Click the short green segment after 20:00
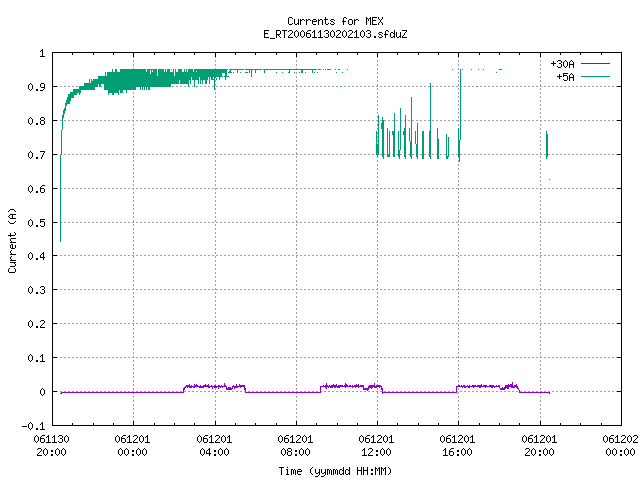 click(x=547, y=145)
